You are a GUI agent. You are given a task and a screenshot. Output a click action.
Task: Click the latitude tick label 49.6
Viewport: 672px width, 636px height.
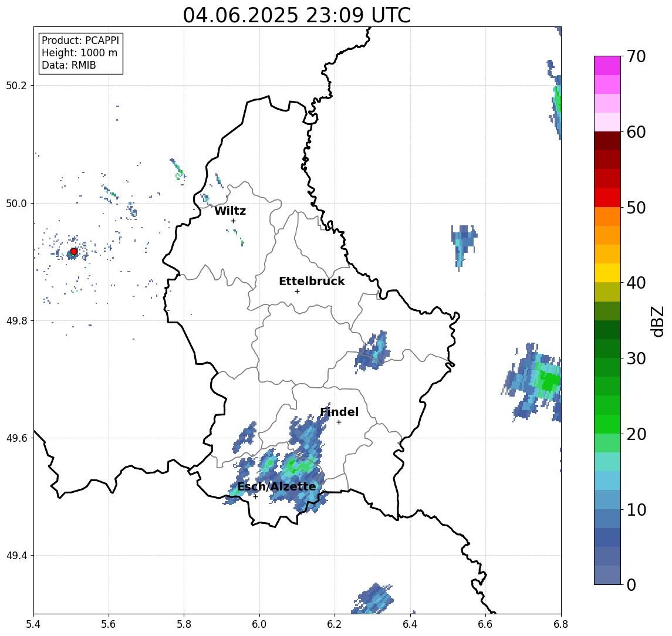(16, 438)
